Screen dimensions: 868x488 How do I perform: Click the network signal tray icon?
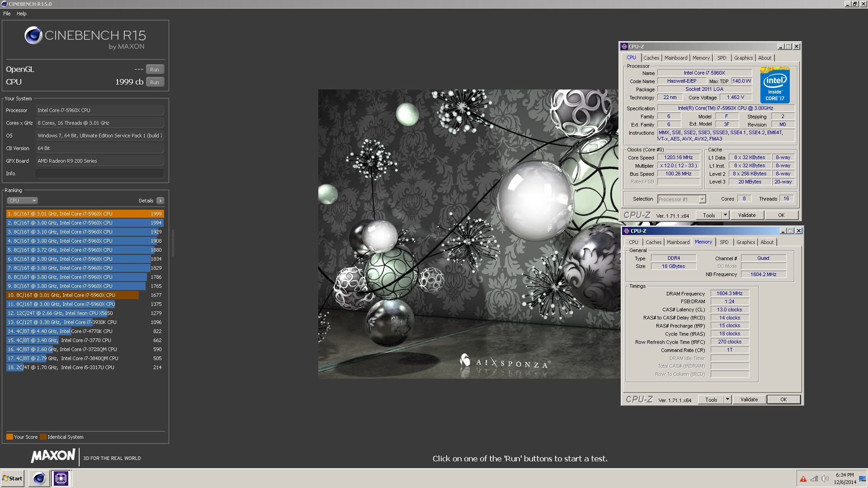point(814,479)
